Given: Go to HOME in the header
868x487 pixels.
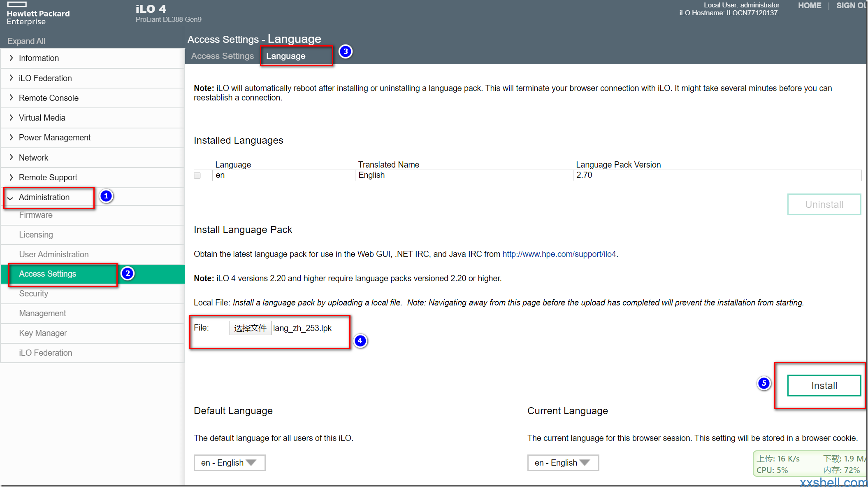Looking at the screenshot, I should tap(810, 5).
